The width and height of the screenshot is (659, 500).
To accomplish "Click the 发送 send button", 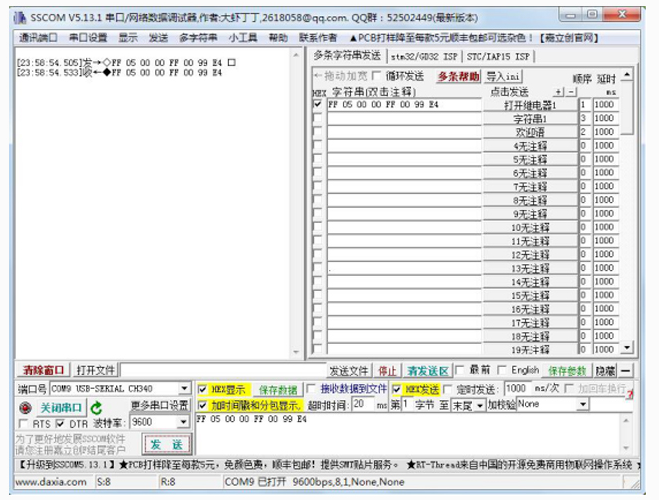I will [x=166, y=445].
